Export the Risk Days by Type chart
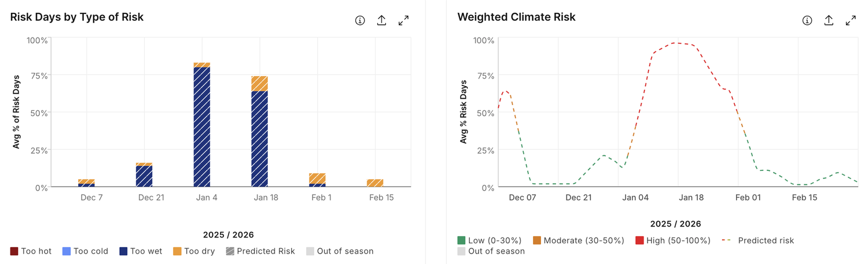The image size is (868, 264). click(381, 21)
